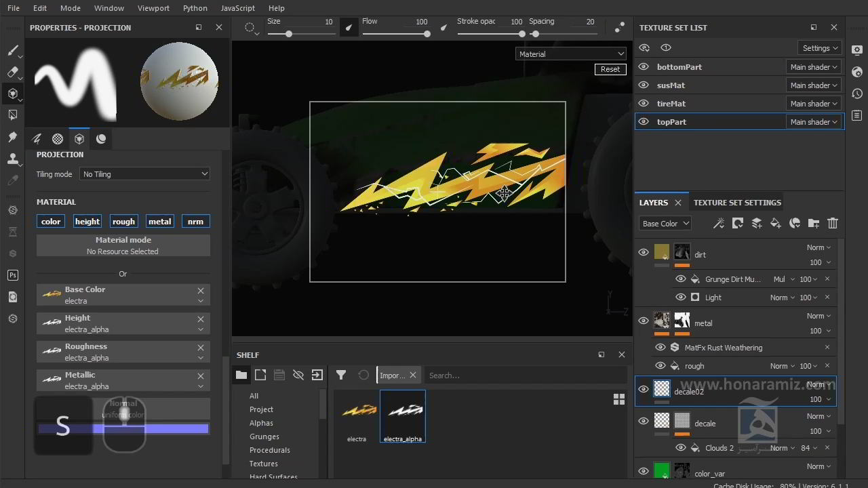The width and height of the screenshot is (868, 488).
Task: Hide the metal layer
Action: (x=644, y=321)
